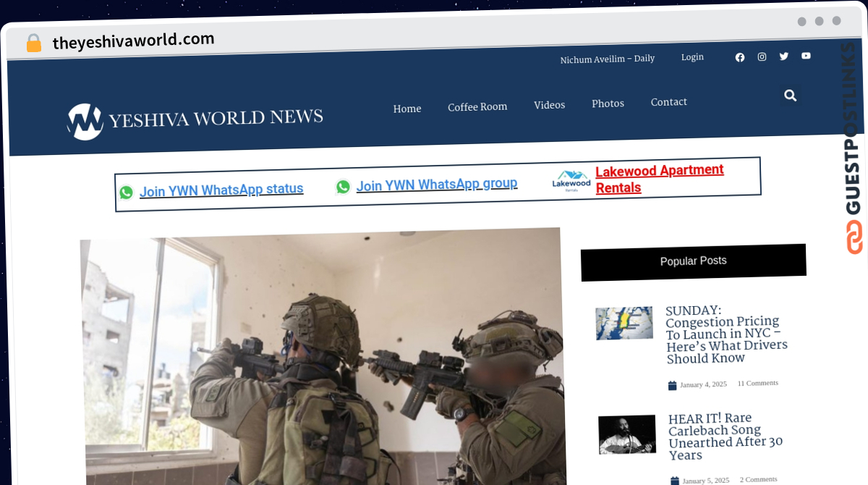The height and width of the screenshot is (485, 868).
Task: Click the search magnifier icon
Action: (x=790, y=95)
